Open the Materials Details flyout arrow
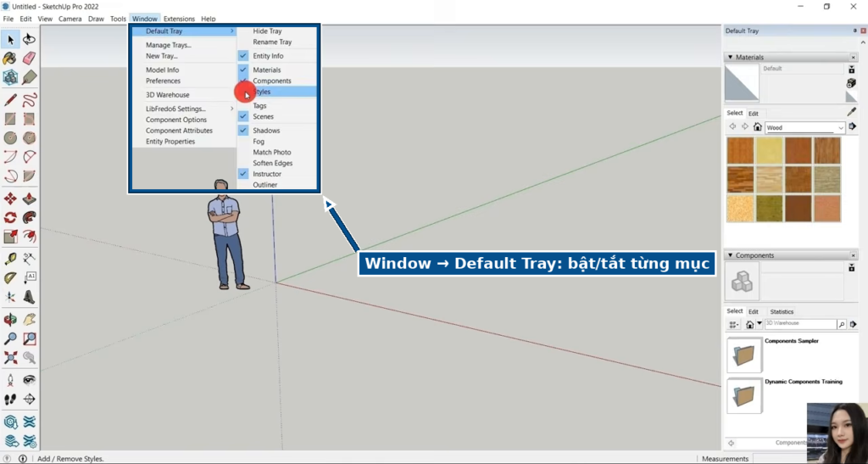 [x=853, y=127]
